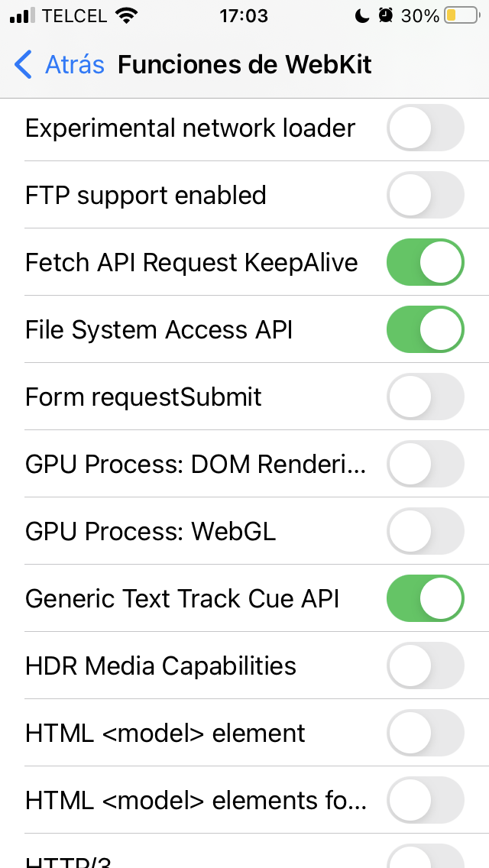Enable the HTML <model> element switch
The height and width of the screenshot is (868, 489).
tap(426, 733)
